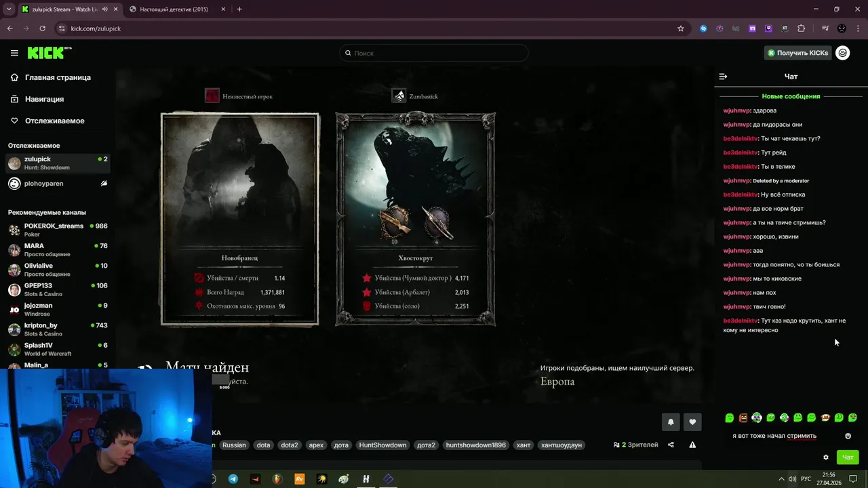
Task: Open the HuntShowdown tag
Action: (x=382, y=445)
